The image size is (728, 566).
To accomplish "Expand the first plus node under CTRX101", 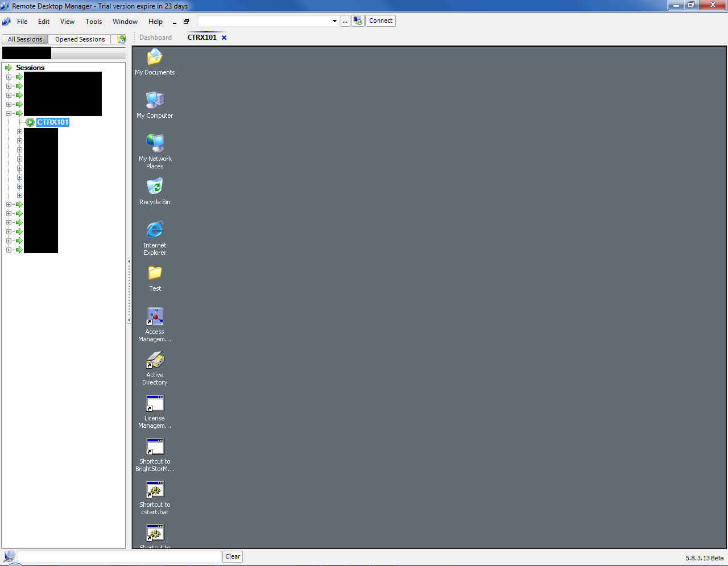I will point(20,131).
